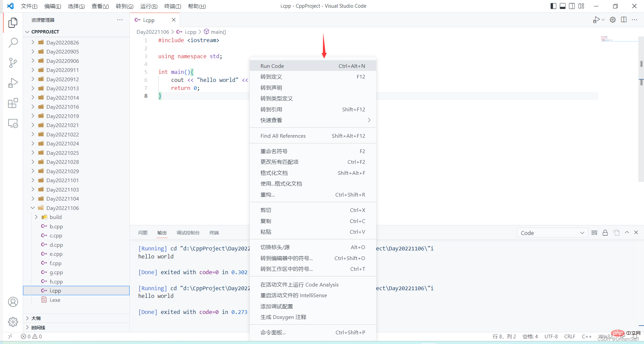Toggle the bottom panel visibility
Image resolution: width=644 pixels, height=344 pixels.
(x=563, y=6)
